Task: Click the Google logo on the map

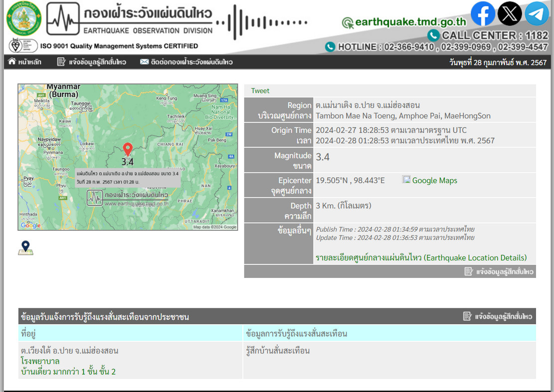Action: click(30, 226)
